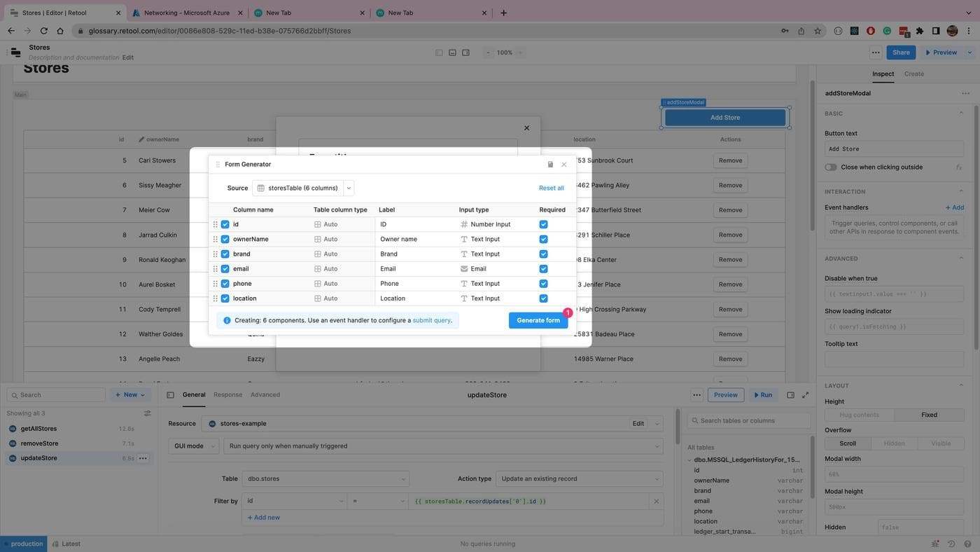Click the drag handle for the email row
The width and height of the screenshot is (980, 552).
click(216, 269)
